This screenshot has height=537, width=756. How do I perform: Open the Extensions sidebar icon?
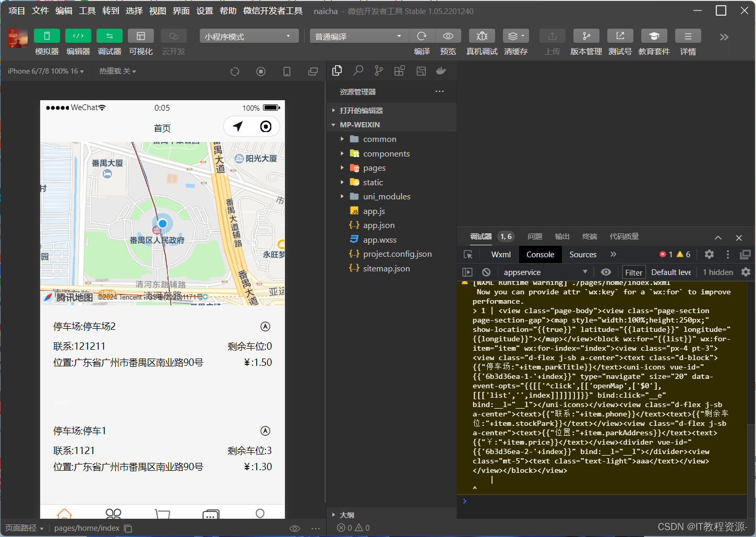tap(400, 71)
